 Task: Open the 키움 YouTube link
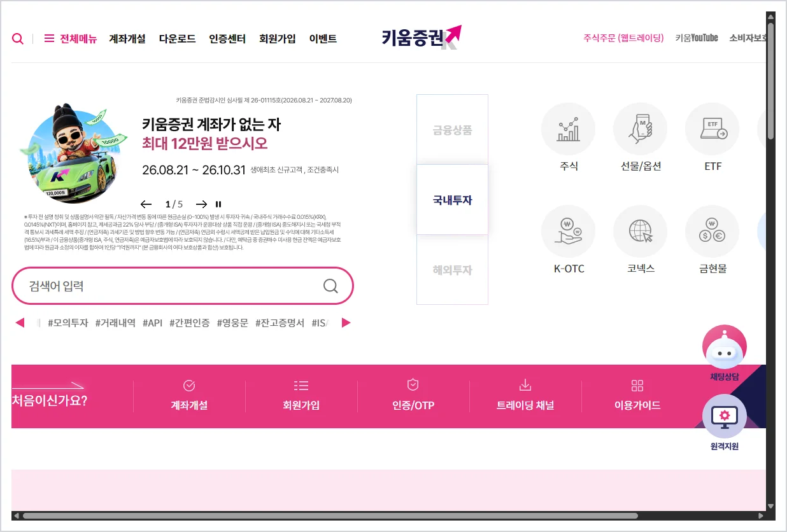point(697,38)
